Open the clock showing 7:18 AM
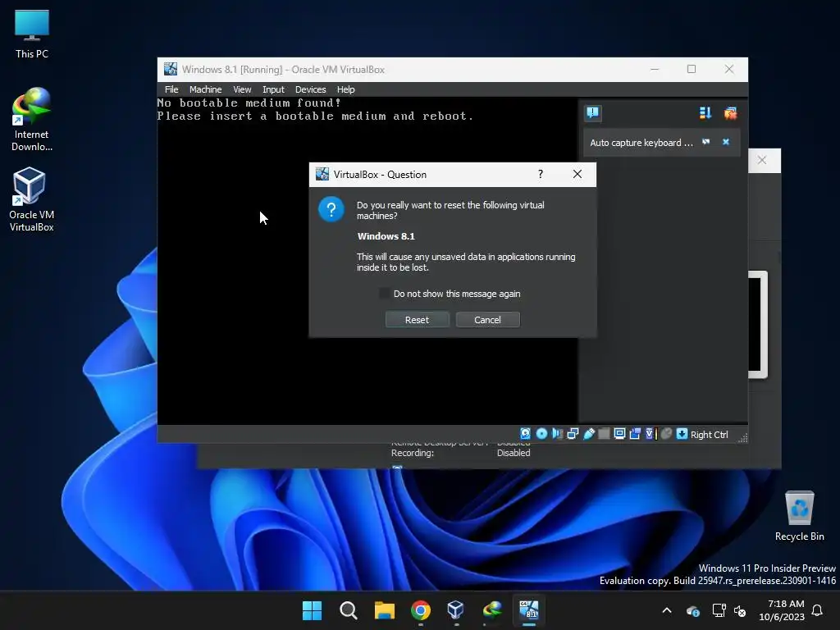This screenshot has height=630, width=840. coord(782,610)
